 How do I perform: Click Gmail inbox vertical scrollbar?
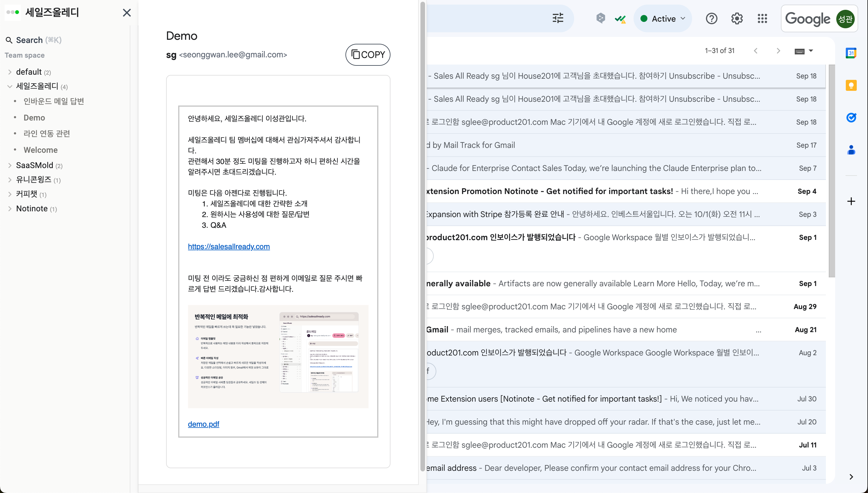(832, 171)
